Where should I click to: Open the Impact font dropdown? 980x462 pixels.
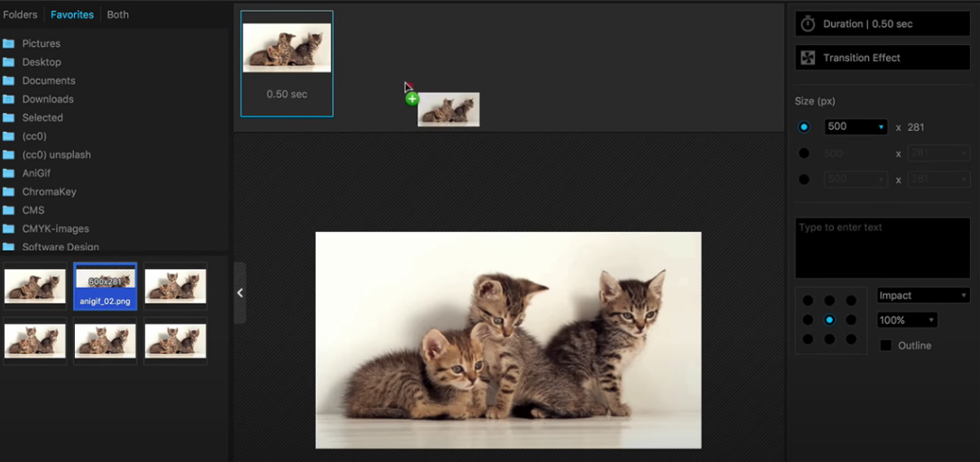click(x=923, y=295)
